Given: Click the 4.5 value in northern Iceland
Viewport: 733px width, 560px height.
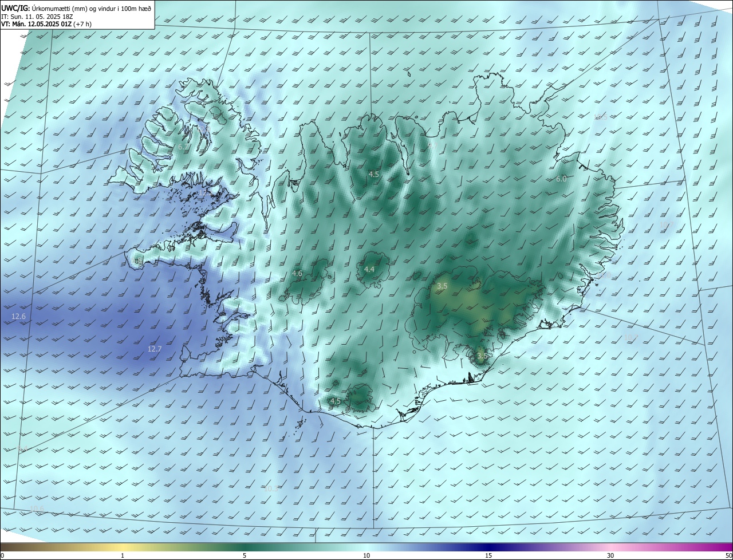Looking at the screenshot, I should (374, 174).
